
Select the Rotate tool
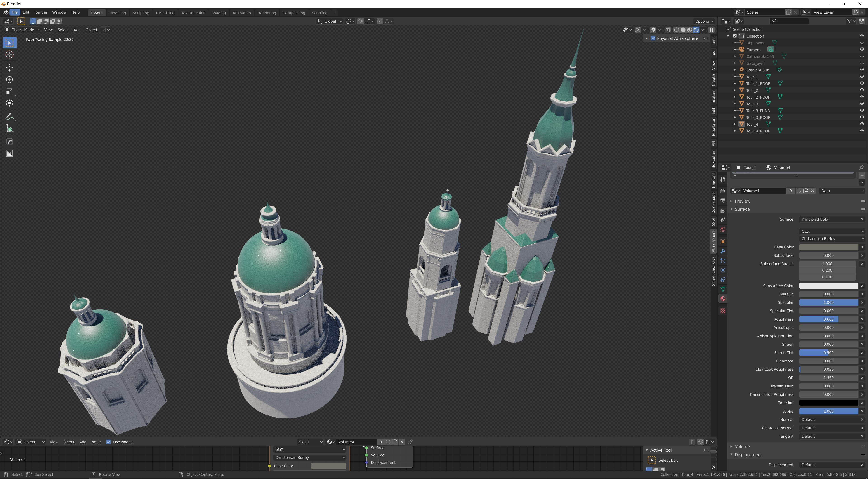click(9, 80)
